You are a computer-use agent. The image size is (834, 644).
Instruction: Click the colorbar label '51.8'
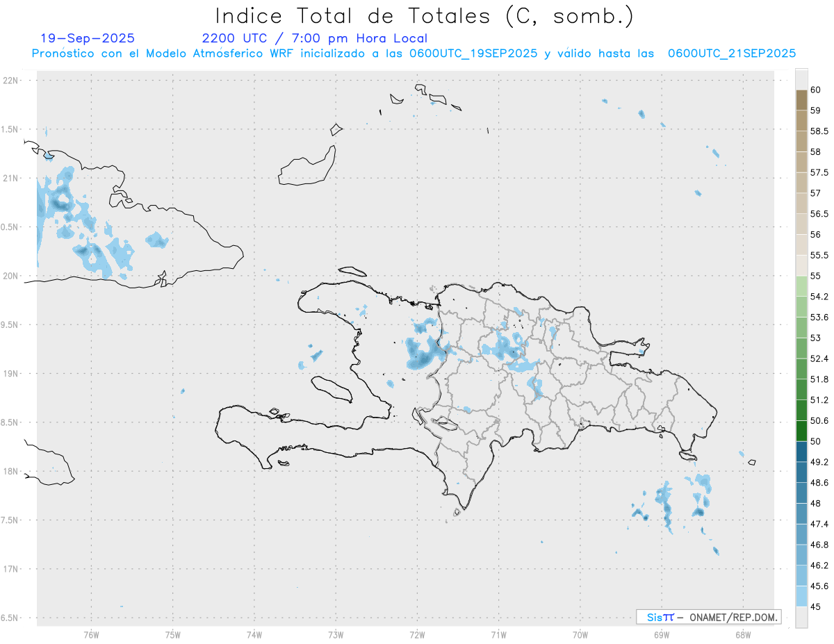[819, 379]
